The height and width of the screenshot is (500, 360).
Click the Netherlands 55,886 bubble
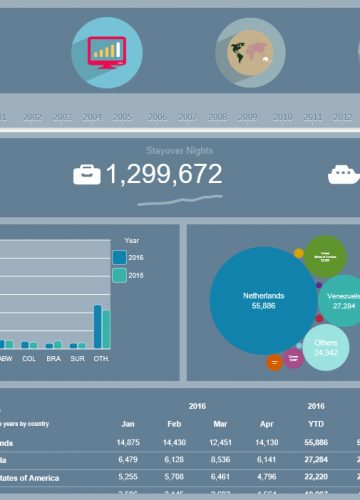pos(263,300)
